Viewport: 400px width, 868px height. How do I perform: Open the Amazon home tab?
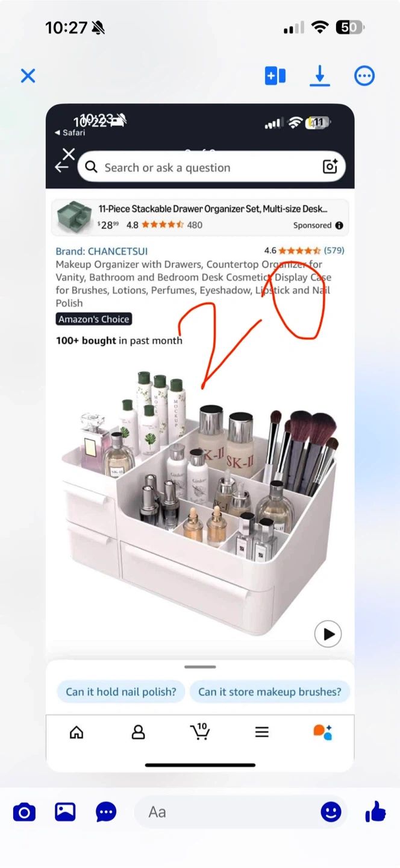(x=77, y=732)
